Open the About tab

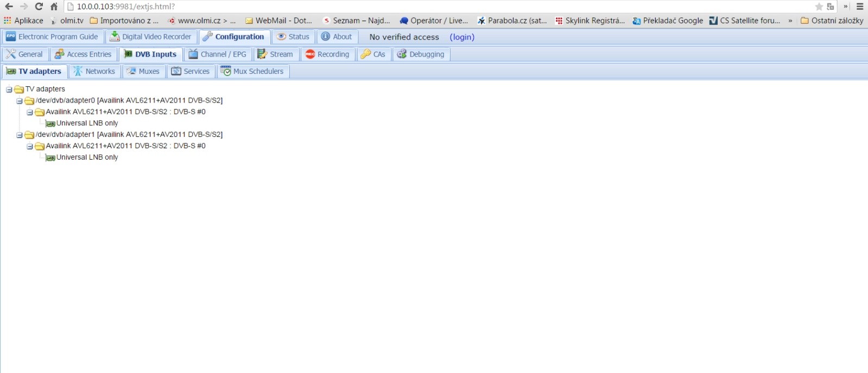click(x=337, y=37)
